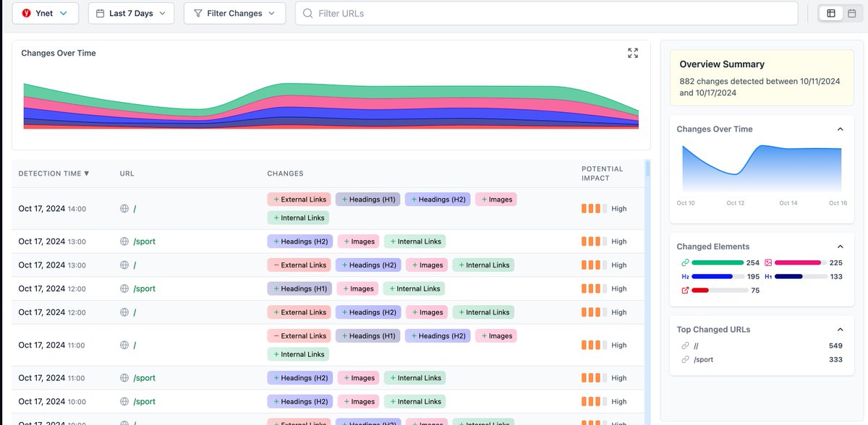Click the High impact bars in 12:00 / row
868x425 pixels.
tap(593, 312)
